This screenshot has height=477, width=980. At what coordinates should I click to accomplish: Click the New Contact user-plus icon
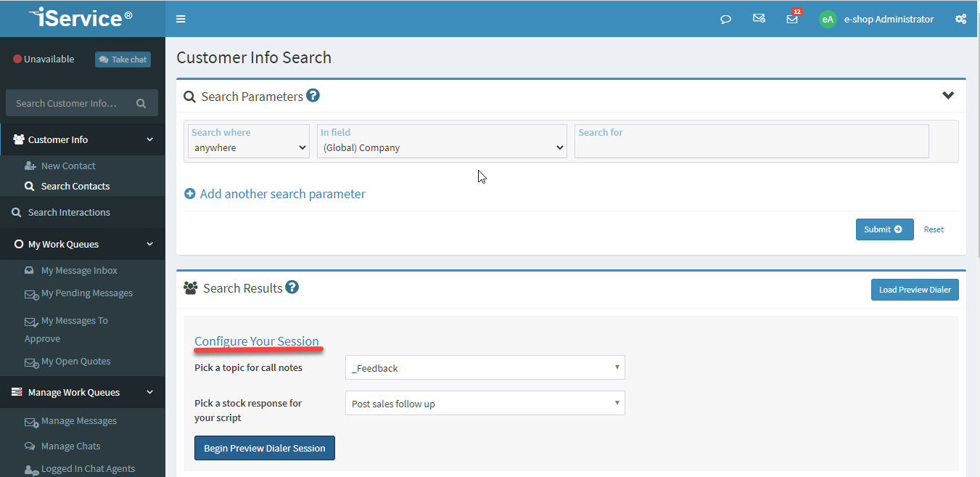pyautogui.click(x=30, y=166)
